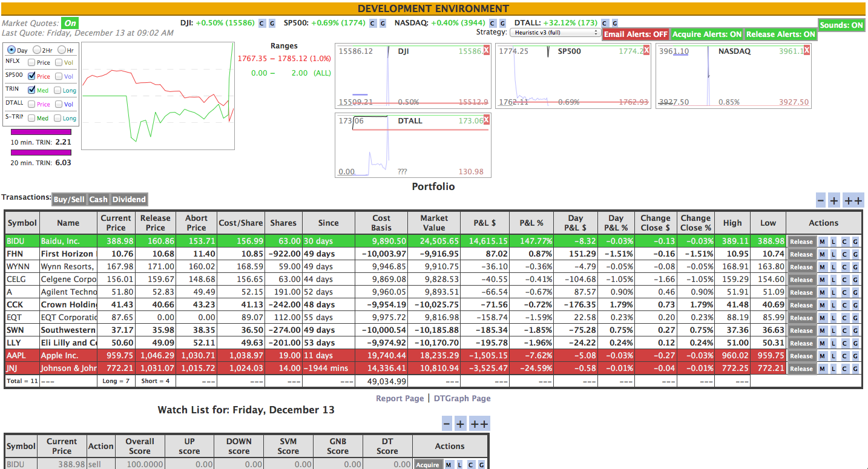This screenshot has width=868, height=469.
Task: Release the JNJ position
Action: point(801,369)
